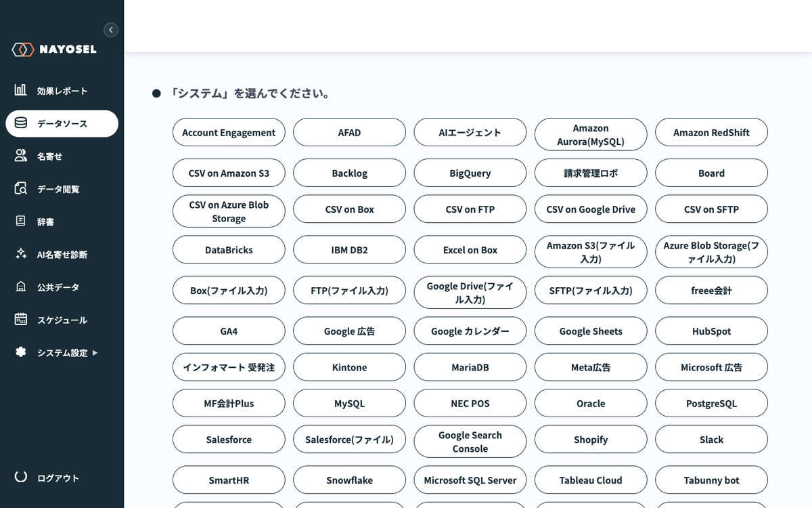Image resolution: width=812 pixels, height=508 pixels.
Task: Select Amazon S3(ファイル入力)
Action: [591, 252]
